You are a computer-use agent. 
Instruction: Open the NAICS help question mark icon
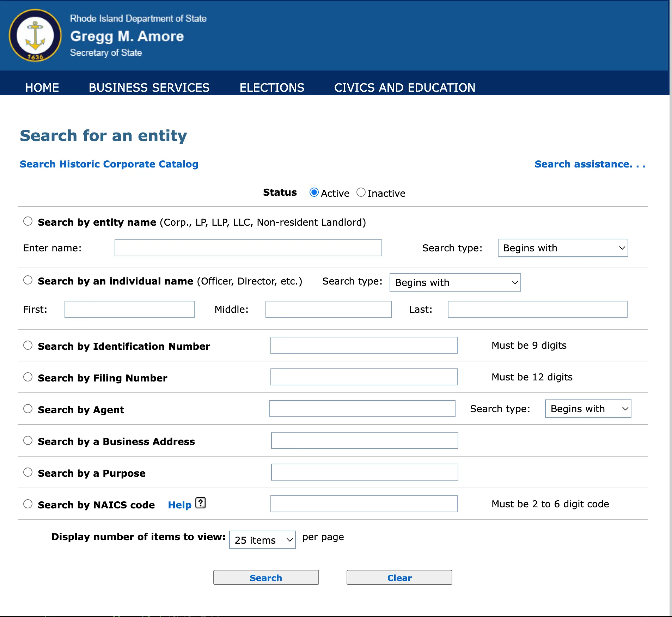click(201, 503)
